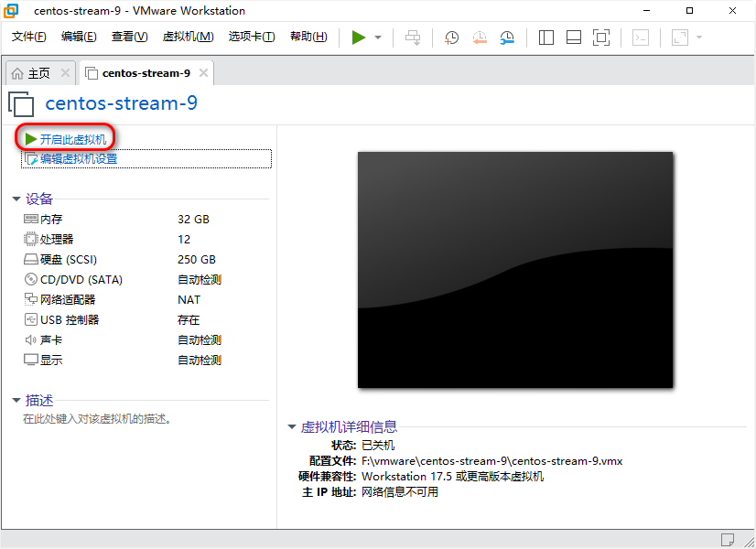Screen dimensions: 756x549
Task: Click the network adapter icon
Action: tap(31, 299)
